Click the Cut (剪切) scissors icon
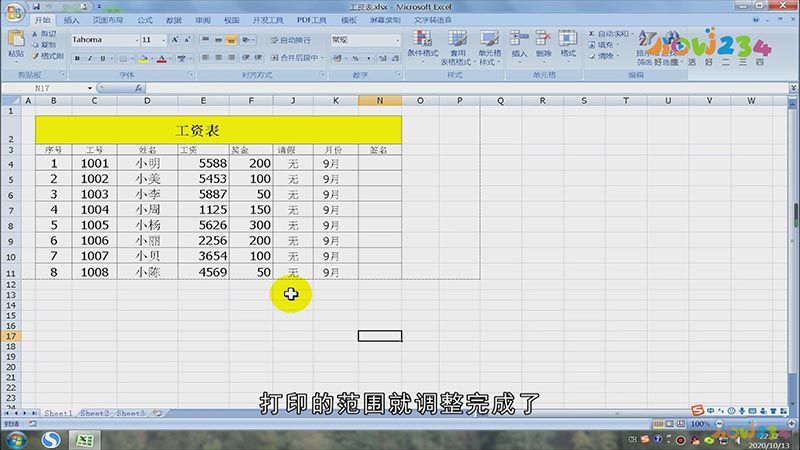 coord(35,34)
